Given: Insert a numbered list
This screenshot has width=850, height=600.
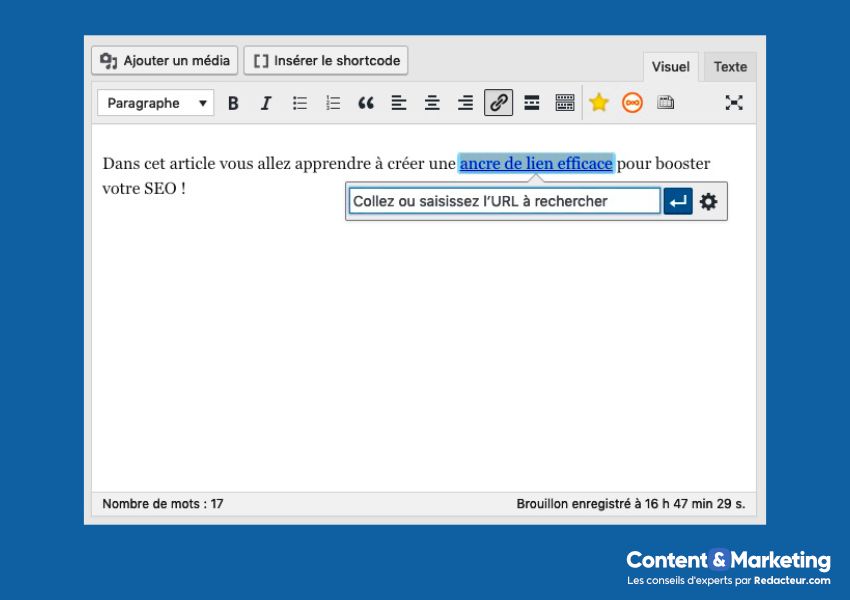Looking at the screenshot, I should tap(333, 103).
